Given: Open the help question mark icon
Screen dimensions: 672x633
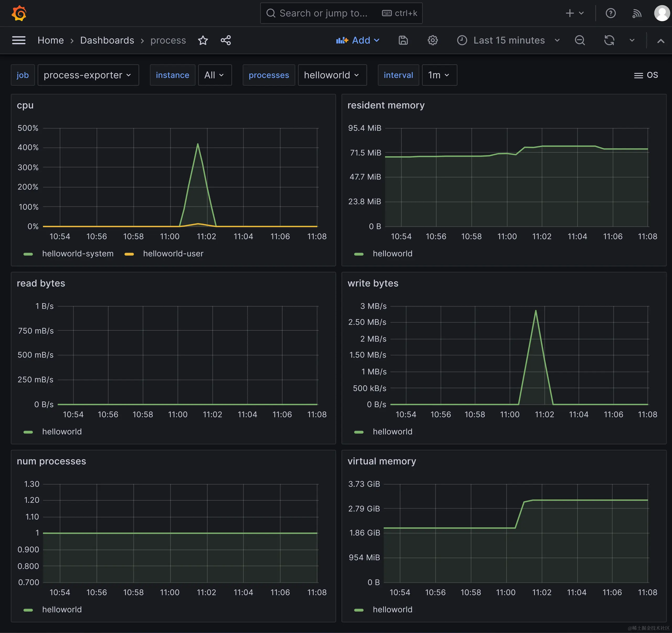Looking at the screenshot, I should coord(611,14).
